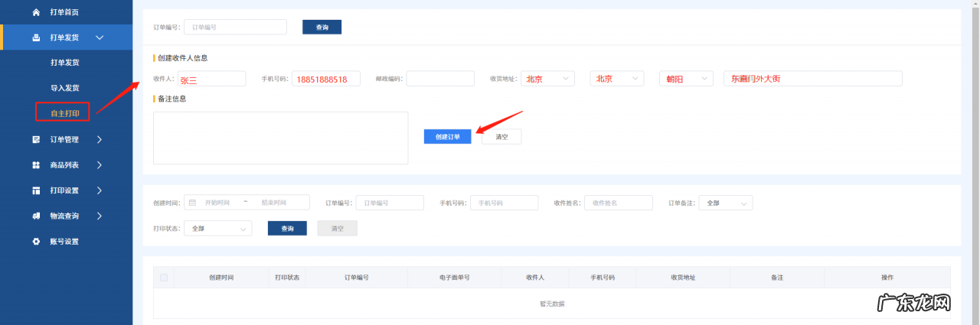Image resolution: width=980 pixels, height=325 pixels.
Task: Expand the 订单管理 submenu arrow
Action: pos(100,139)
